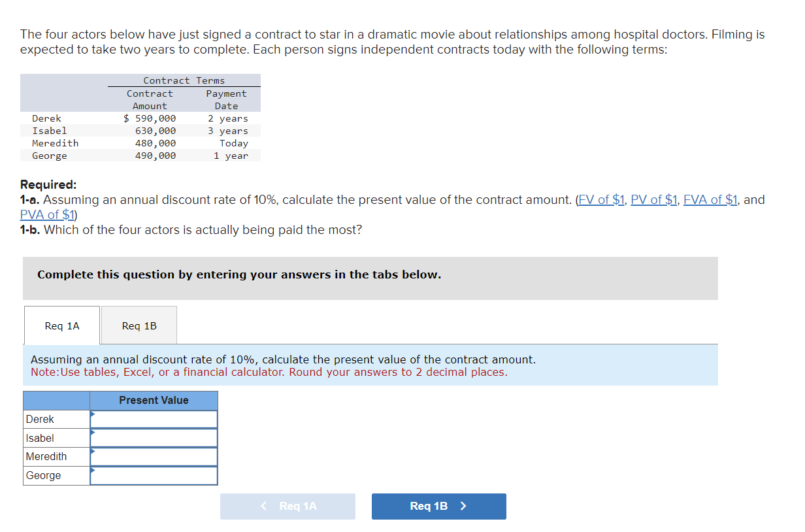Screen dimensions: 805x532
Task: Click Isabel's Present Value input field
Action: 154,438
